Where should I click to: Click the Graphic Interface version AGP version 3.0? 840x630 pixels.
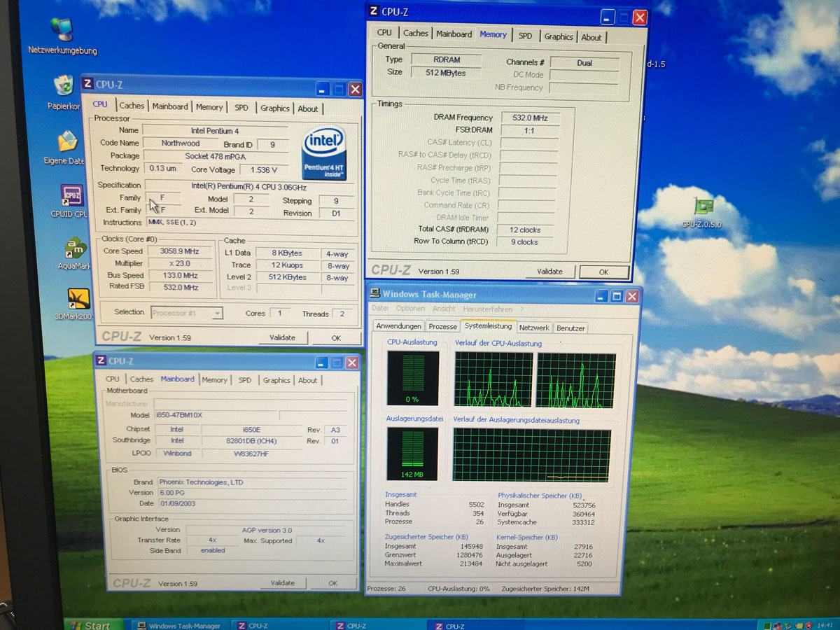click(266, 530)
